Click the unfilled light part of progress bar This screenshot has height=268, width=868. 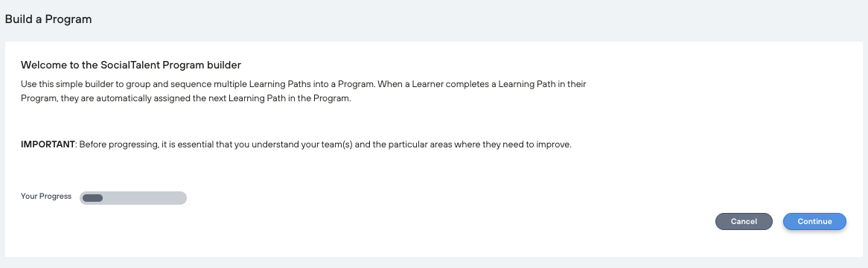coord(145,198)
